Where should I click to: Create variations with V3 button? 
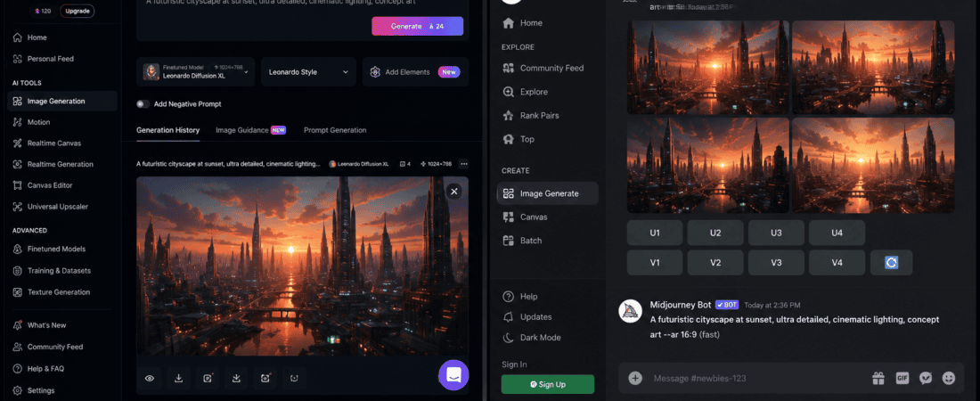tap(776, 263)
